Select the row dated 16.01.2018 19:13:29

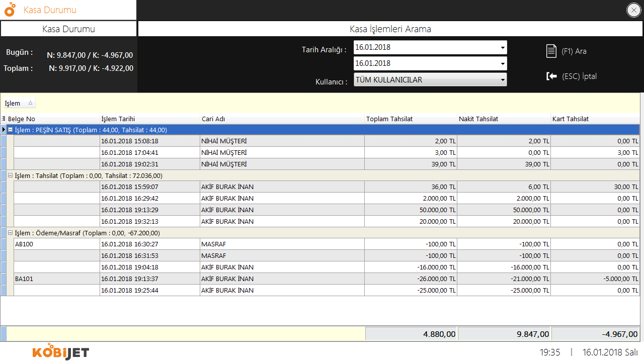point(327,210)
